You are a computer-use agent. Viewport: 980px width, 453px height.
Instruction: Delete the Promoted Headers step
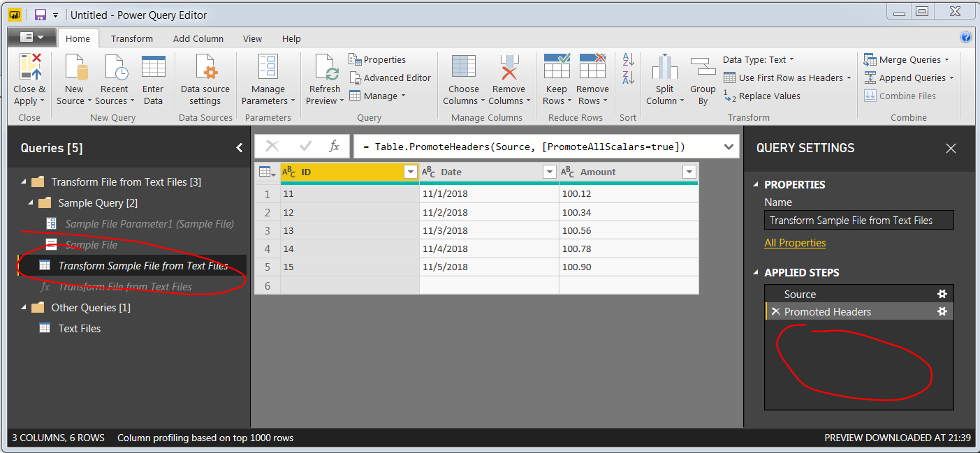tap(775, 312)
